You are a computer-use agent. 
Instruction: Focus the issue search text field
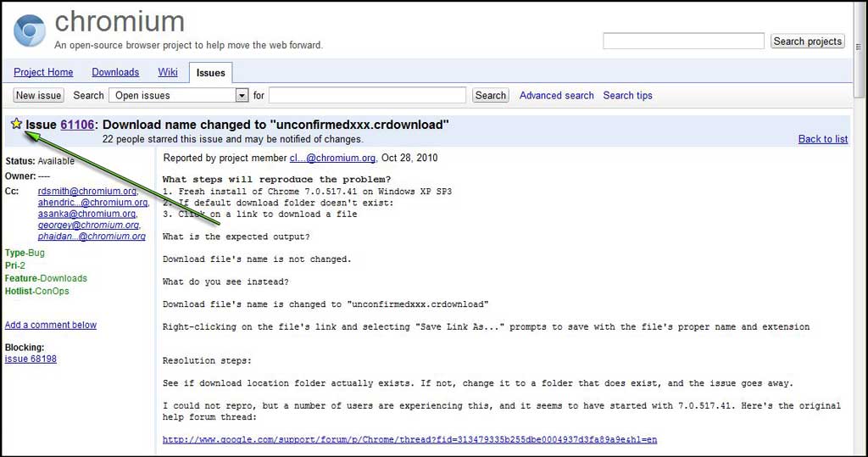click(367, 95)
